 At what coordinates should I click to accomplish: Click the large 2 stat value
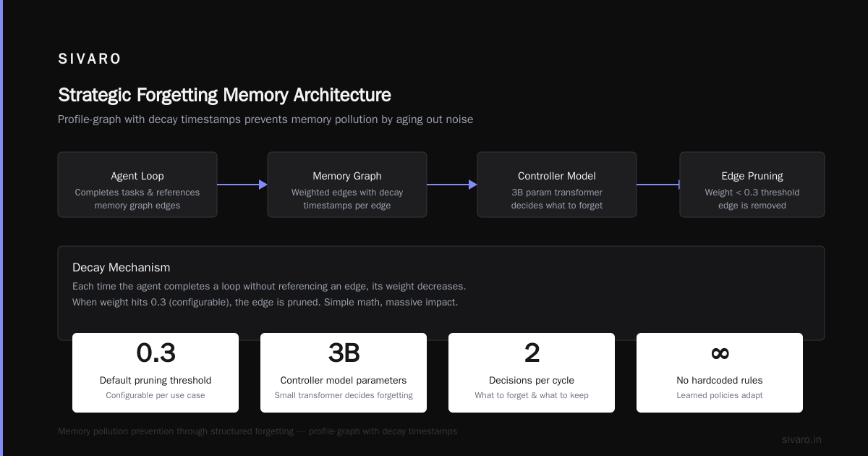pyautogui.click(x=532, y=353)
